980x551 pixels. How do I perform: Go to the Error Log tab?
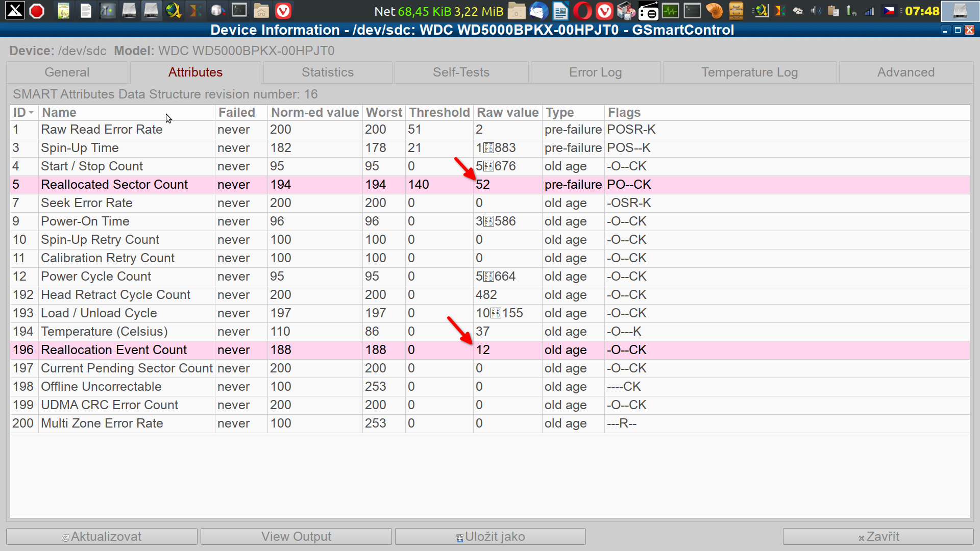pyautogui.click(x=595, y=72)
